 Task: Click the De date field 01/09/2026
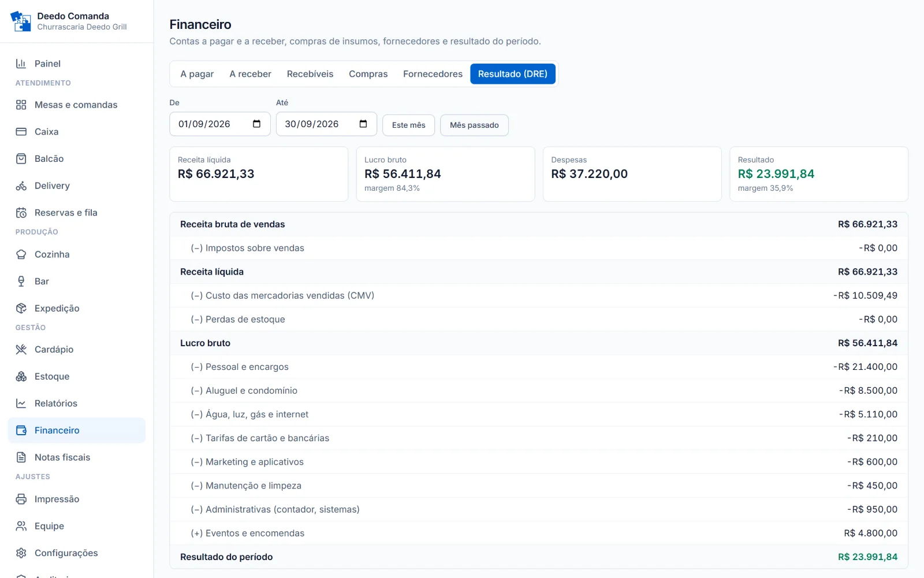coord(220,124)
